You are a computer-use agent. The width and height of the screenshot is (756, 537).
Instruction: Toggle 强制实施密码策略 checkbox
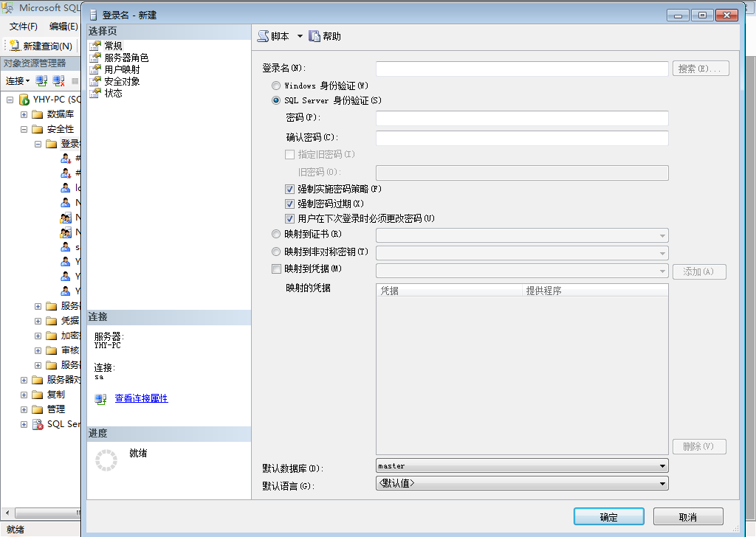click(289, 190)
